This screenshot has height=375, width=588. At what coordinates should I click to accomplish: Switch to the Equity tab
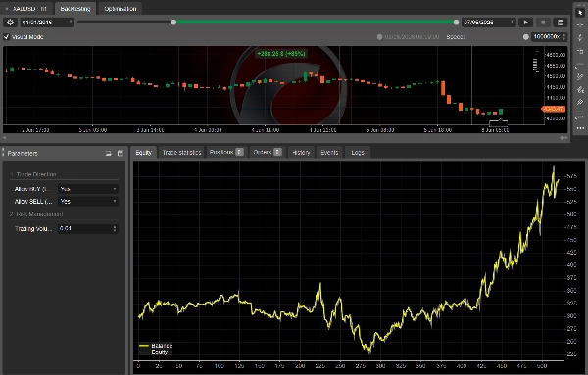pyautogui.click(x=144, y=153)
